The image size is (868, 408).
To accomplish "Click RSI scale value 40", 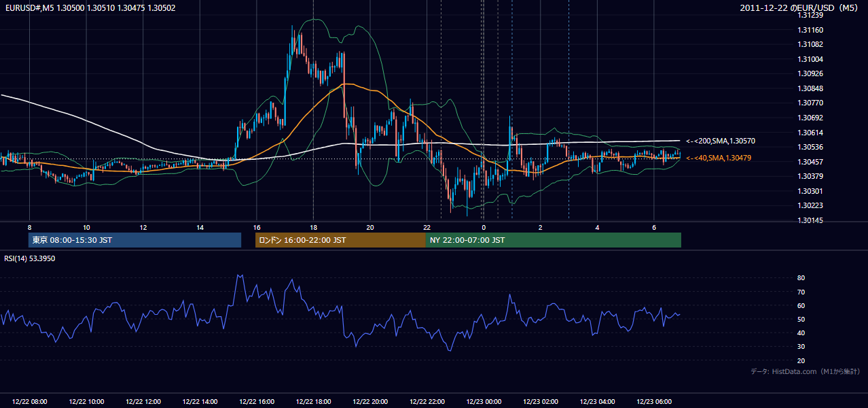I will tap(801, 333).
